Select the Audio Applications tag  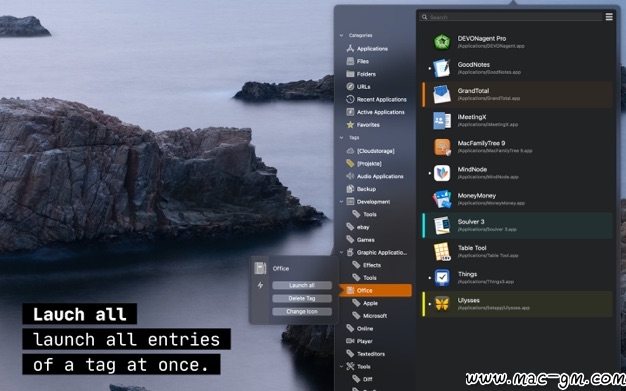pyautogui.click(x=375, y=176)
